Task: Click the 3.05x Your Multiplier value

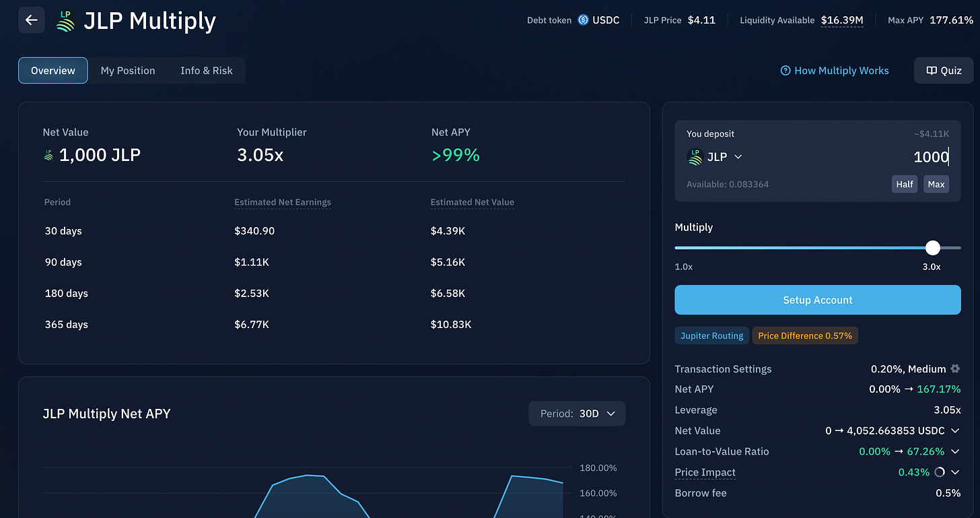Action: [x=260, y=156]
